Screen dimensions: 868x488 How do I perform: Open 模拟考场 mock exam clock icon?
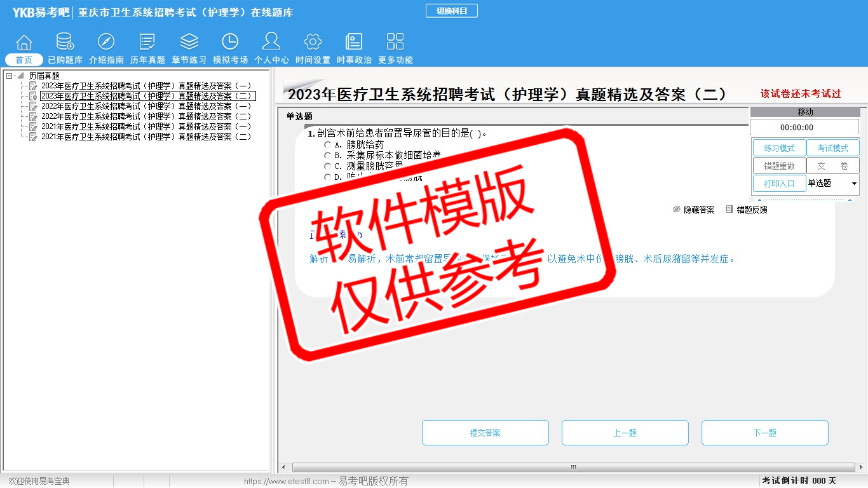point(230,43)
